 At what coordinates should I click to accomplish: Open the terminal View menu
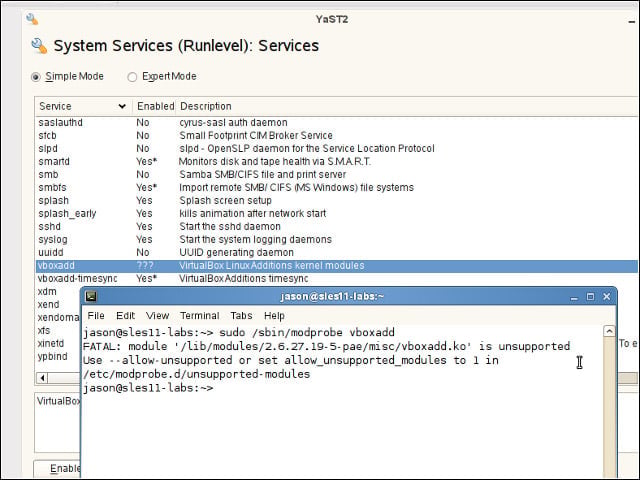158,316
